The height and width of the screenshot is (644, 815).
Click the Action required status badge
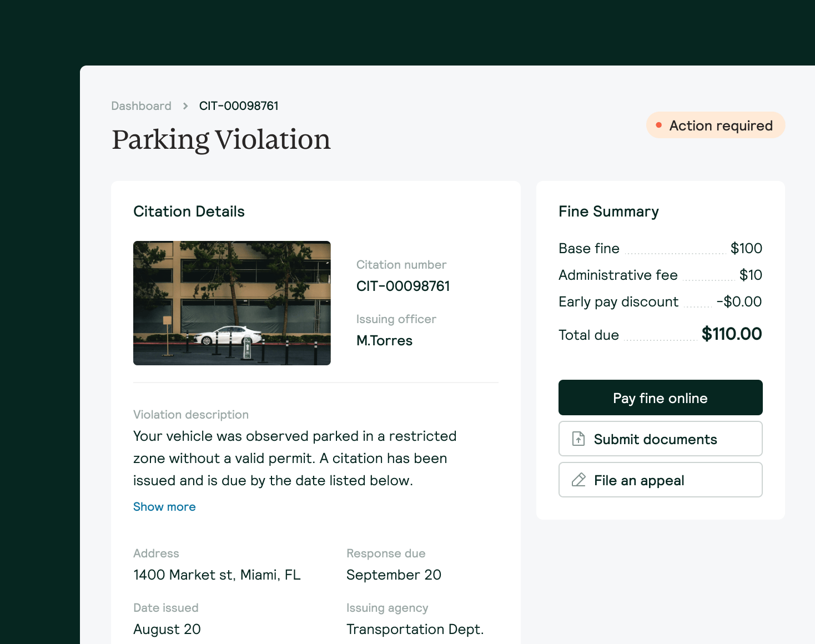(x=716, y=125)
